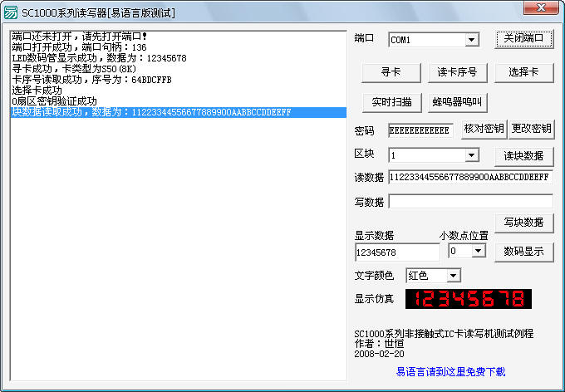The image size is (565, 392).
Task: Open the 易语言 free download link
Action: (450, 372)
